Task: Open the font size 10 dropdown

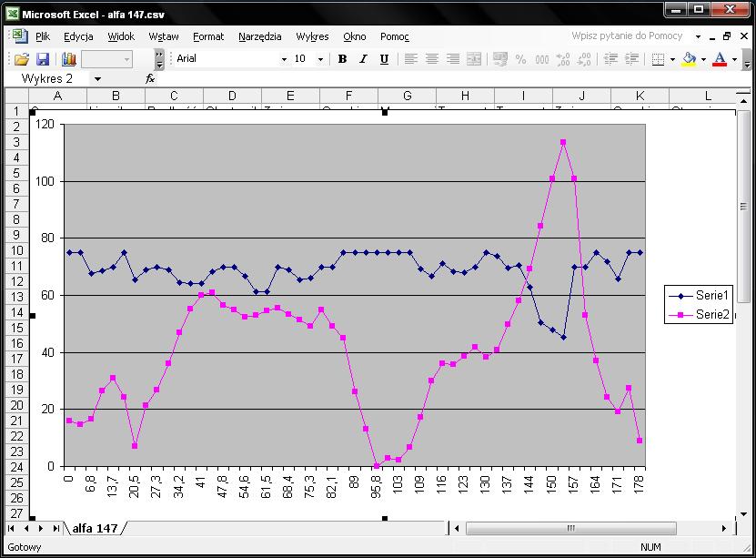Action: (x=320, y=59)
